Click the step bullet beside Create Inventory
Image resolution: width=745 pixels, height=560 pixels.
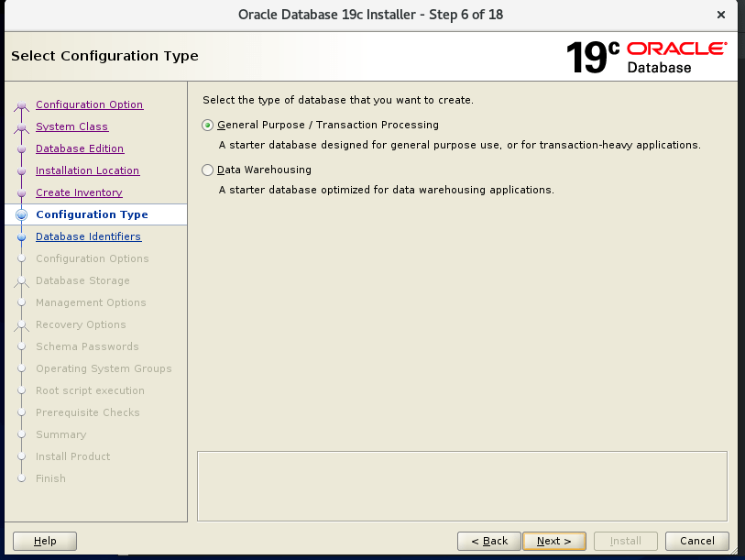tap(21, 193)
